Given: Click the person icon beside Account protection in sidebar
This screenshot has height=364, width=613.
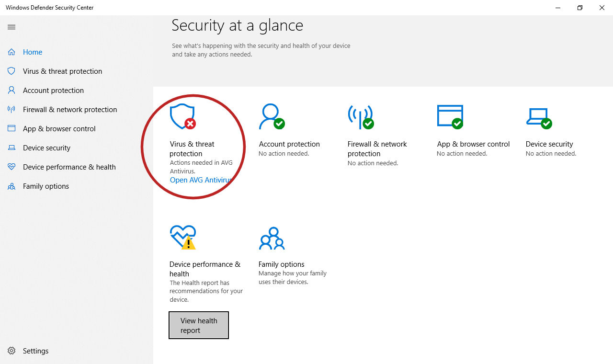Looking at the screenshot, I should (11, 90).
